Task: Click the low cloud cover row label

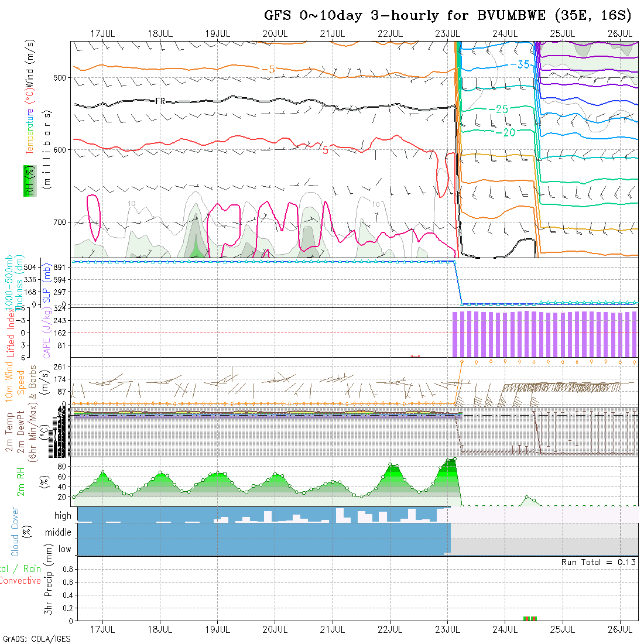Action: click(x=64, y=549)
